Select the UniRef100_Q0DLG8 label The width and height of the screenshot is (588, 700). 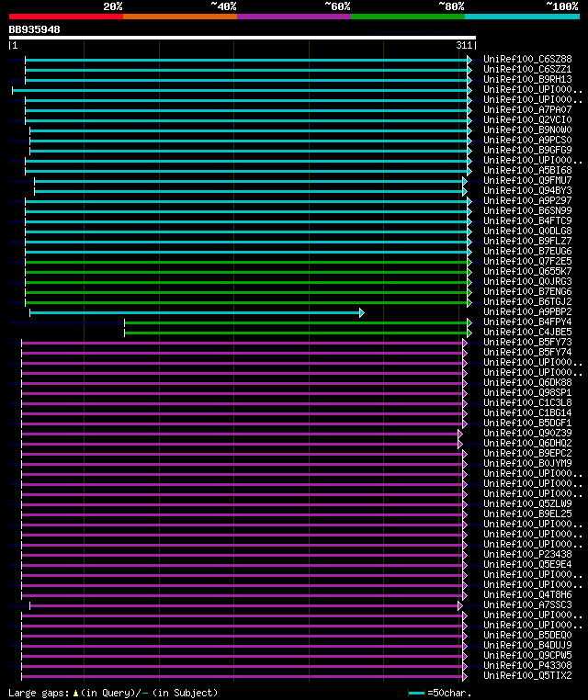point(527,231)
